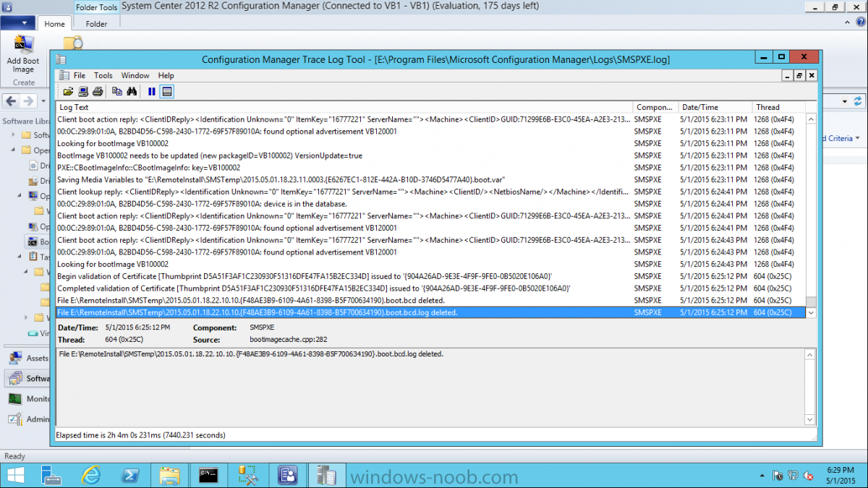Restore the inner log document window
Screen dimensions: 868x488
799,75
